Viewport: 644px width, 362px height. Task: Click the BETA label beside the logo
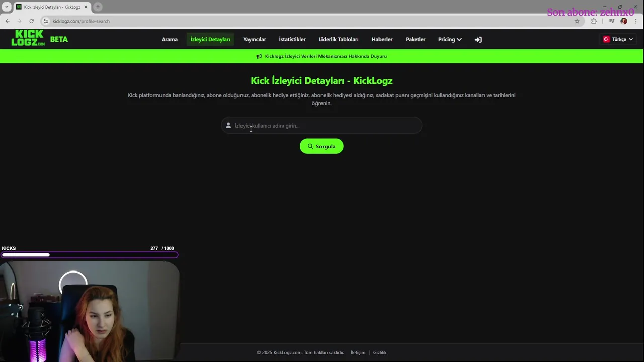(x=59, y=39)
